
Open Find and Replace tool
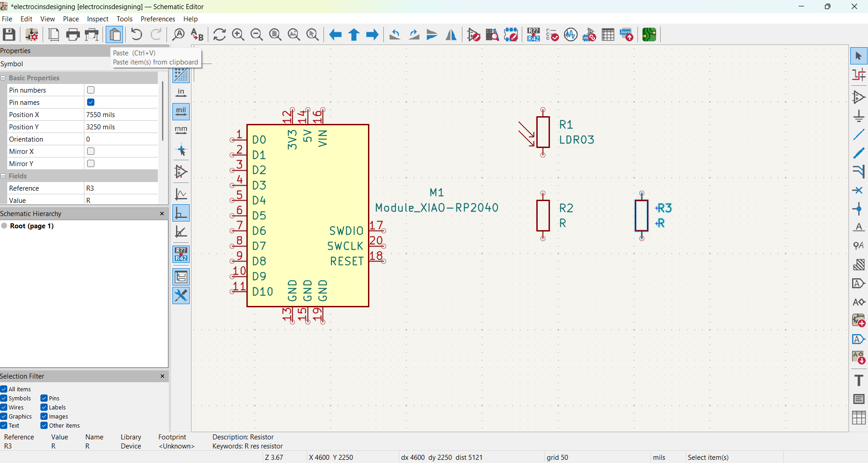click(197, 34)
